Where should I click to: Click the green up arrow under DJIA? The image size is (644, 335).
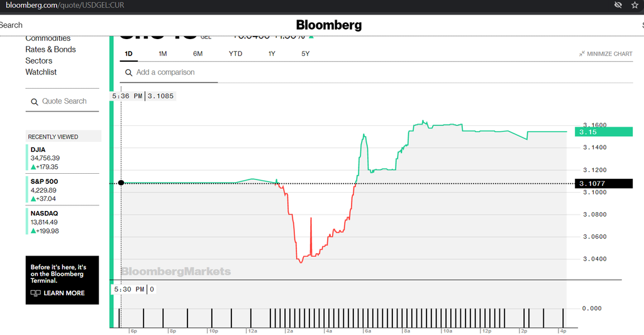pyautogui.click(x=33, y=167)
